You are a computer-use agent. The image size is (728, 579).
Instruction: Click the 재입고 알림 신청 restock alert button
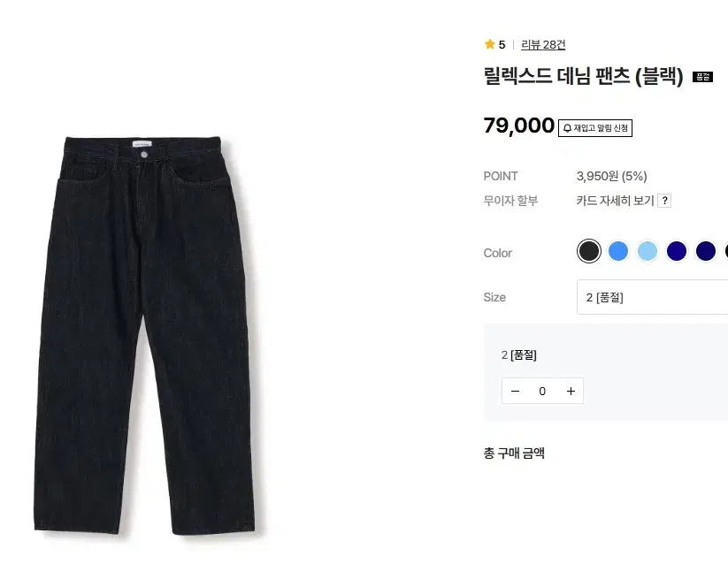point(595,128)
